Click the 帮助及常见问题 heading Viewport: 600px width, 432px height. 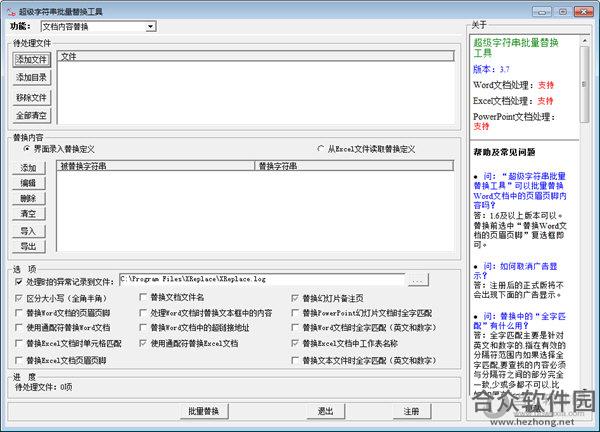coord(504,152)
